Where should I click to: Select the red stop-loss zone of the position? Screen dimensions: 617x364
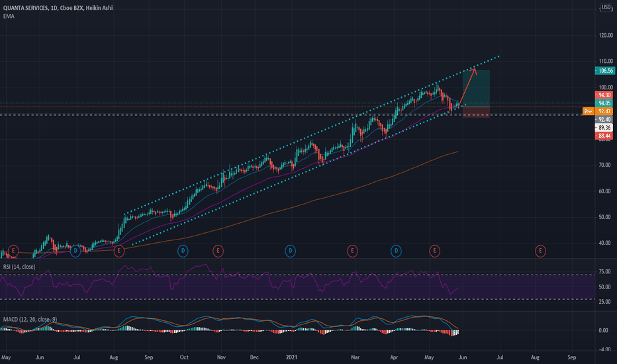click(476, 112)
